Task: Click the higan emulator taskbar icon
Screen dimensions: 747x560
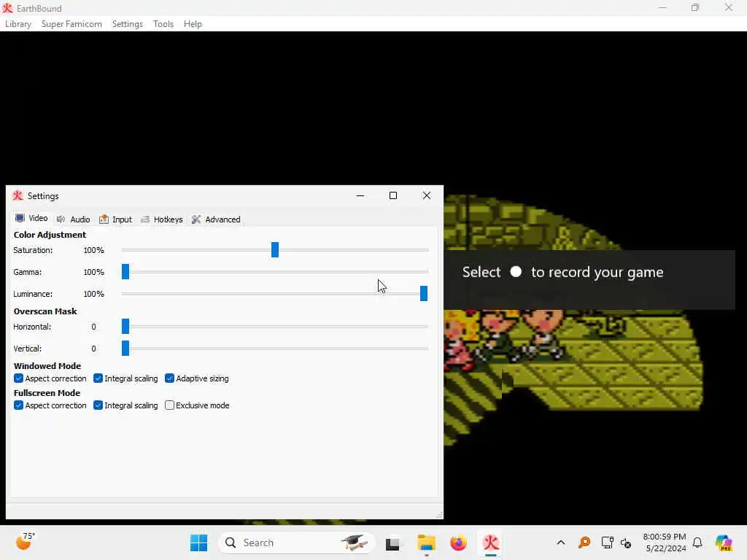Action: (x=491, y=542)
